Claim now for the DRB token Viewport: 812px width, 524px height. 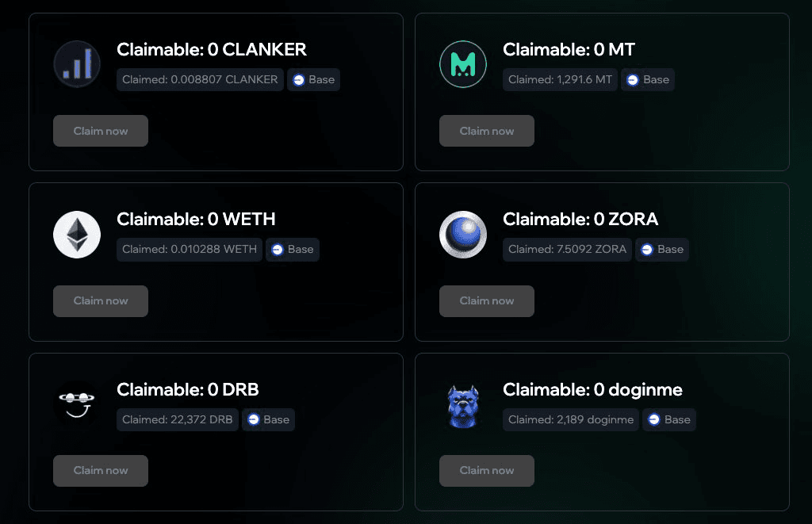pos(101,471)
